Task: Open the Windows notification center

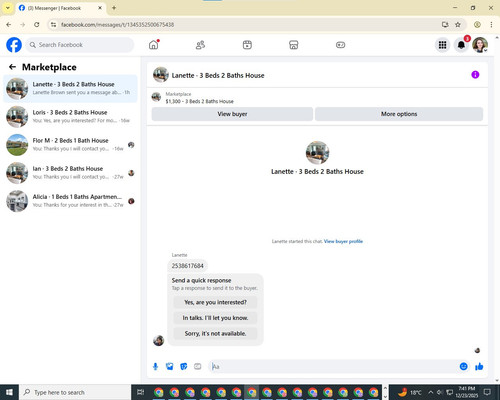Action: [487, 392]
